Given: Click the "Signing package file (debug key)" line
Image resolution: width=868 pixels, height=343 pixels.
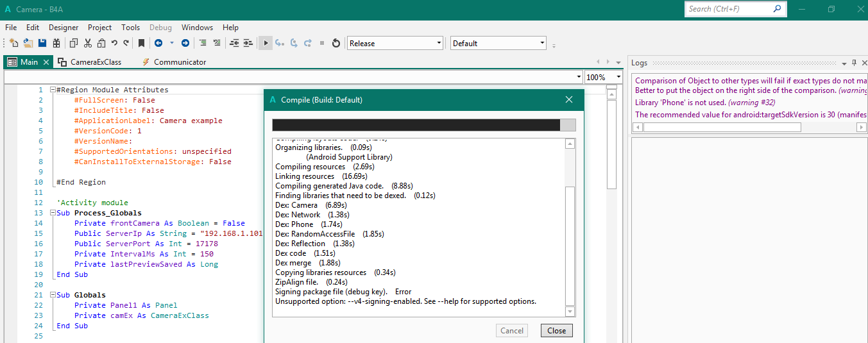Looking at the screenshot, I should pos(343,292).
